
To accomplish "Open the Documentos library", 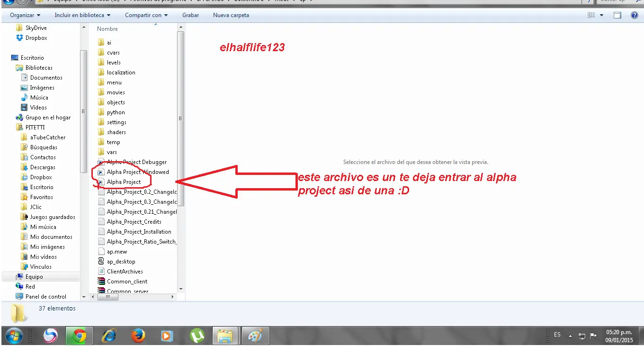I will [x=46, y=78].
